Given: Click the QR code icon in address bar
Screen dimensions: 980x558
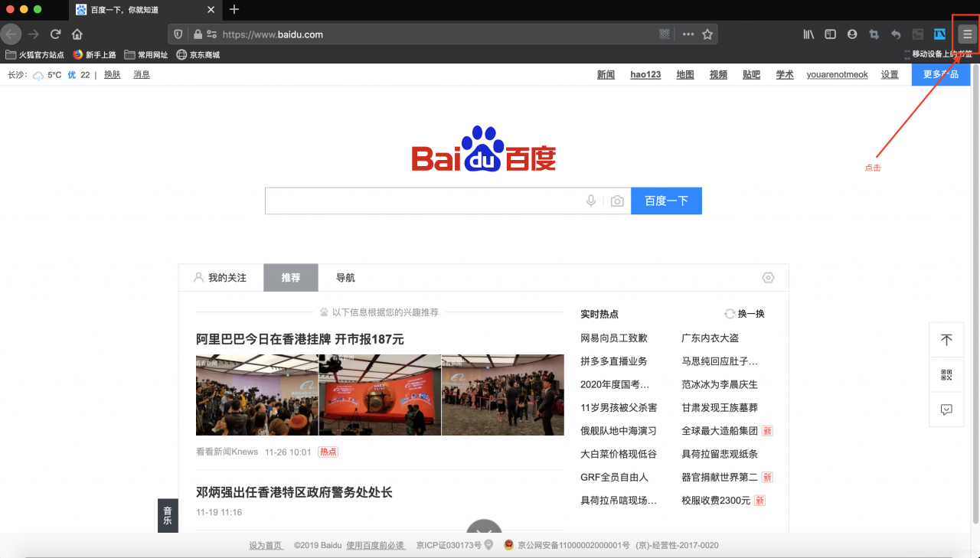Looking at the screenshot, I should coord(665,34).
